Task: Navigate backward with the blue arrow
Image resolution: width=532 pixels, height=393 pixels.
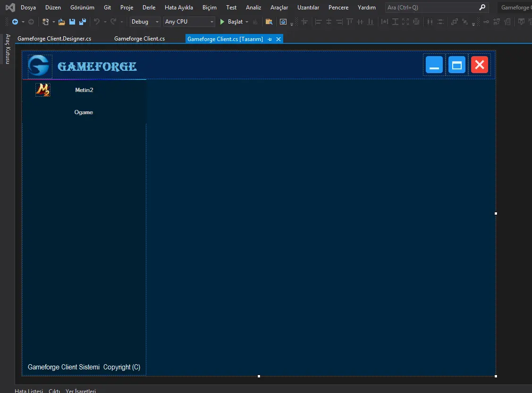Action: click(x=15, y=22)
